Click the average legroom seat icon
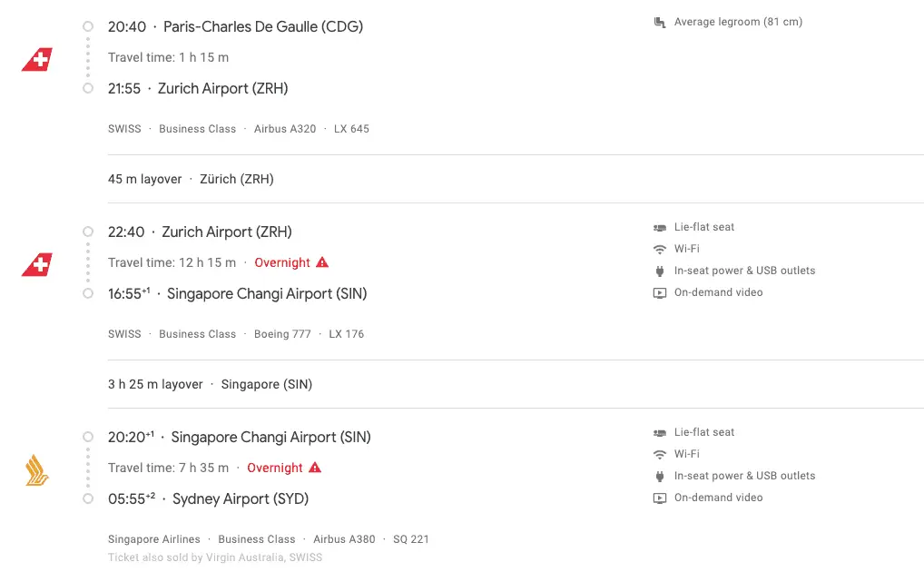The height and width of the screenshot is (582, 924). pos(659,23)
